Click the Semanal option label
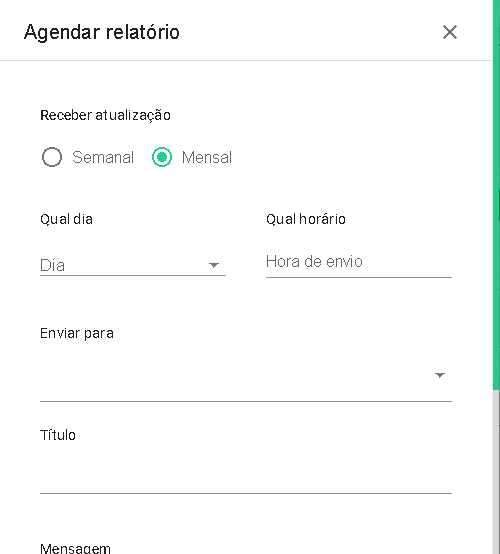 pyautogui.click(x=103, y=157)
